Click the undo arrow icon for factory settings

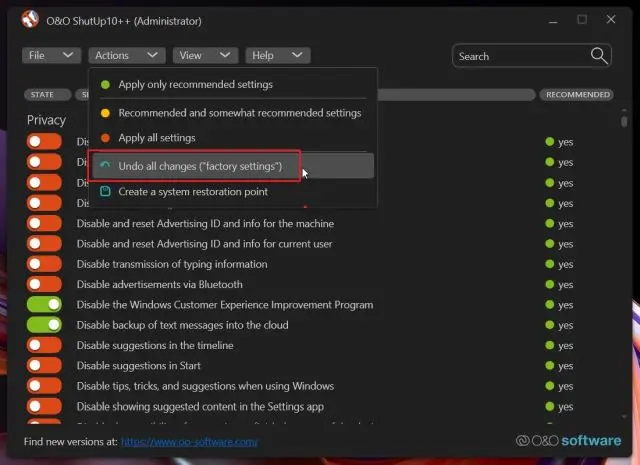pos(105,165)
